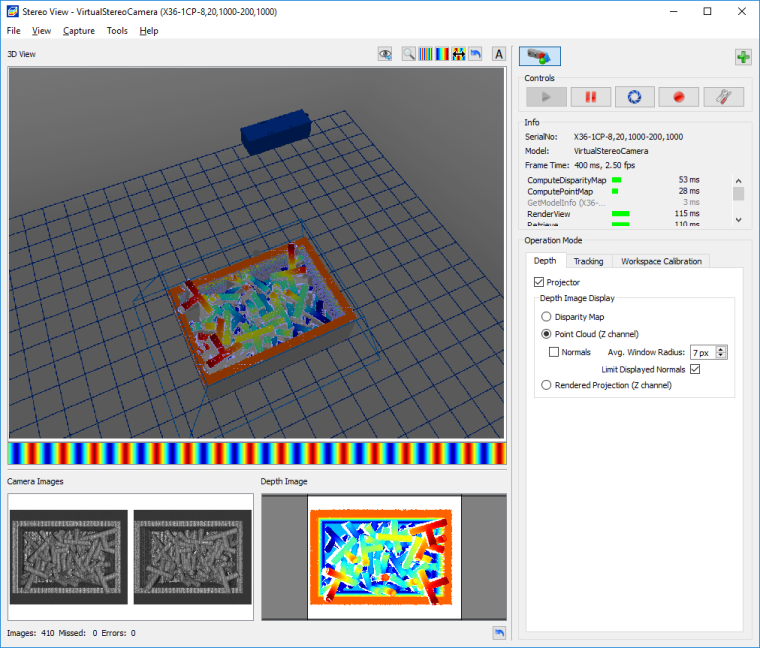The height and width of the screenshot is (648, 760).
Task: Add a camera with green plus icon
Action: (742, 57)
